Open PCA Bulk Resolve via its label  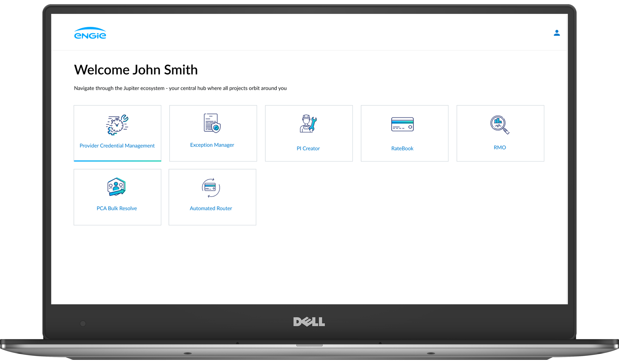pyautogui.click(x=117, y=208)
